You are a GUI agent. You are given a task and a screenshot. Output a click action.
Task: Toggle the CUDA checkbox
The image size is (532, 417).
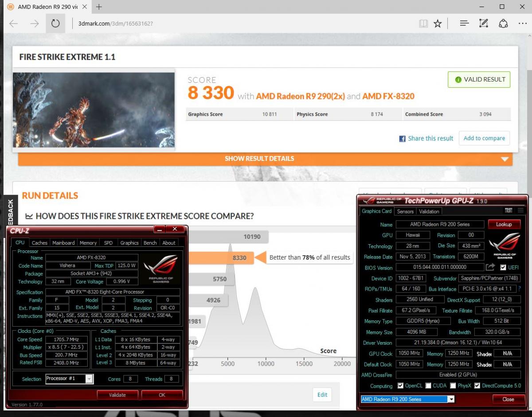tap(427, 386)
